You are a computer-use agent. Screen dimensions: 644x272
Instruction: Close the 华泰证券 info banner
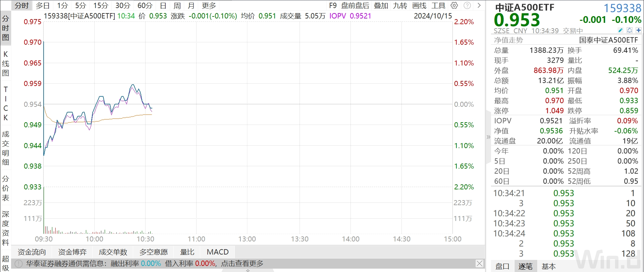tap(480, 264)
